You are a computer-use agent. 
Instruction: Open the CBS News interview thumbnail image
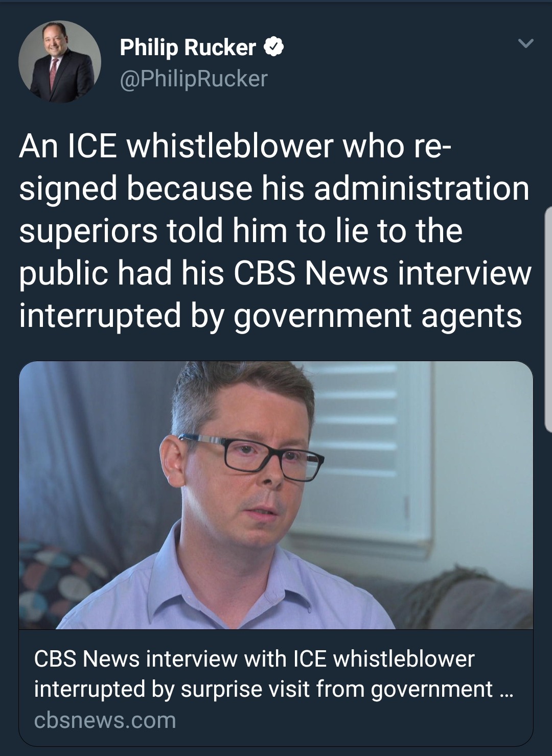pos(276,495)
